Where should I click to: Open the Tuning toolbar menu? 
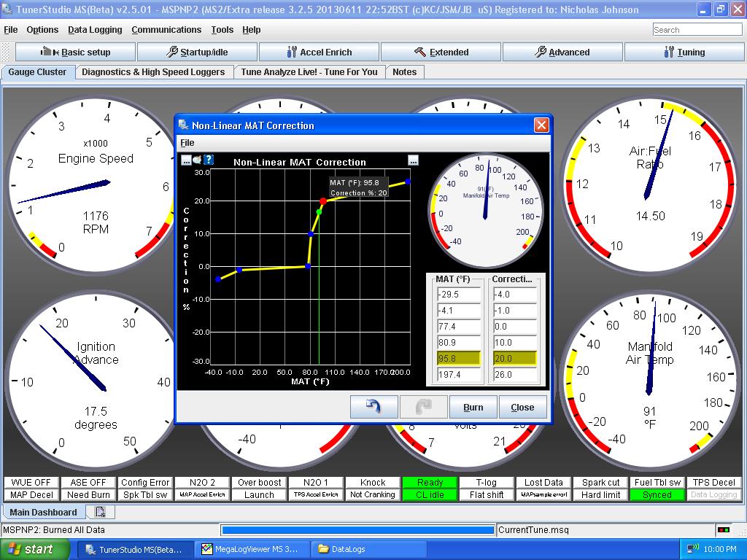(x=684, y=52)
